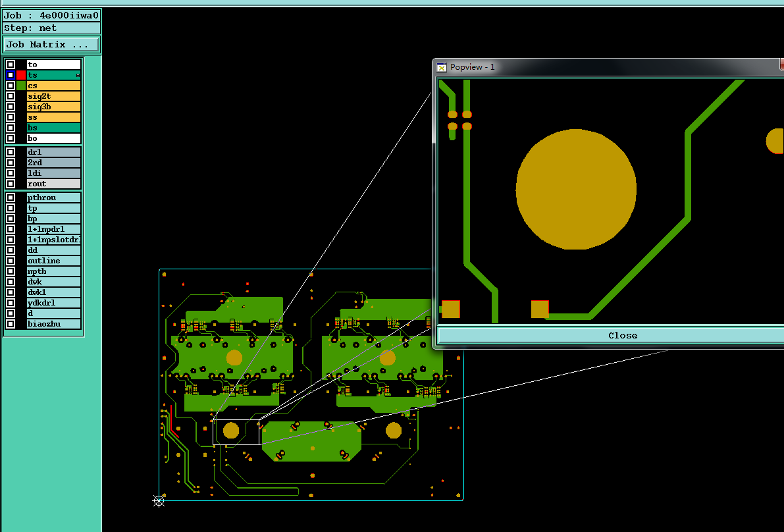The image size is (784, 532).
Task: Toggle the 2rd layer checkbox
Action: (11, 163)
